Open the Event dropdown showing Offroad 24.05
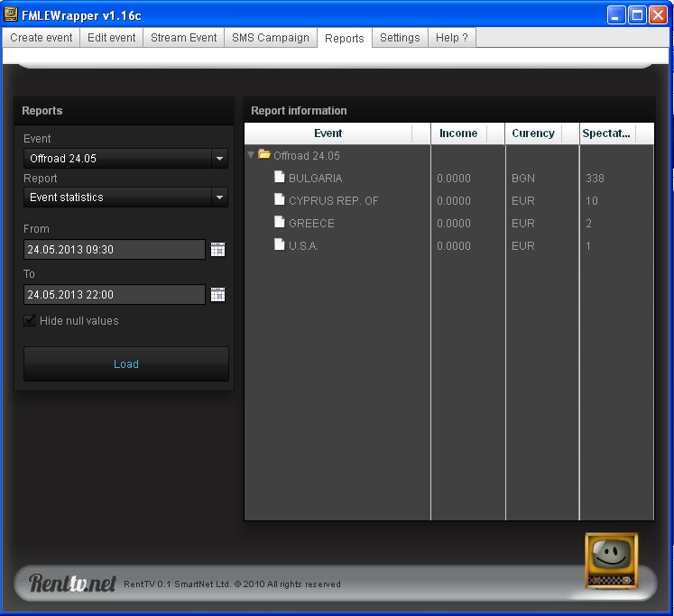 coord(125,158)
